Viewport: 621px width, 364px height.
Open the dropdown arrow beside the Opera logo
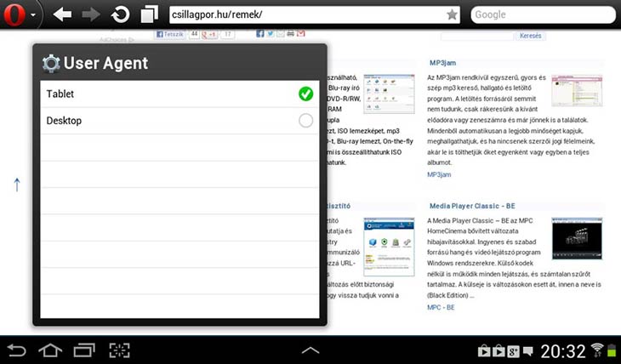[33, 15]
